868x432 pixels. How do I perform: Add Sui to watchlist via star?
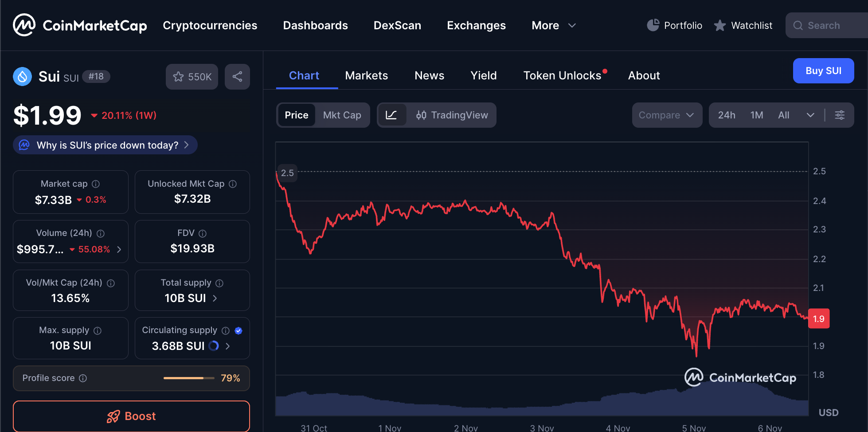tap(192, 77)
